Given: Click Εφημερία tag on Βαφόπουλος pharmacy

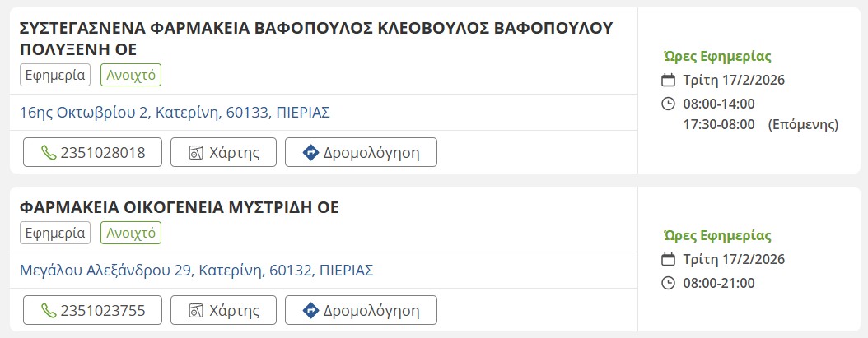Looking at the screenshot, I should click(x=55, y=76).
